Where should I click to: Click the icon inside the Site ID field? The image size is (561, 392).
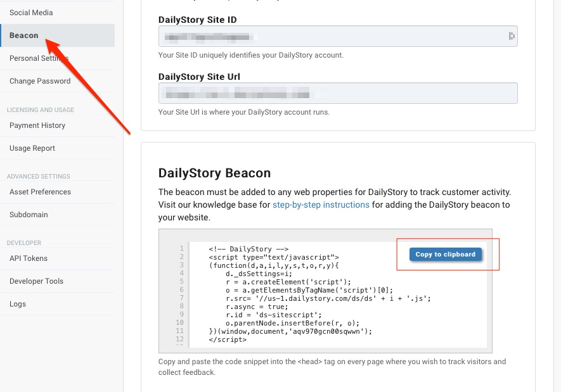512,35
